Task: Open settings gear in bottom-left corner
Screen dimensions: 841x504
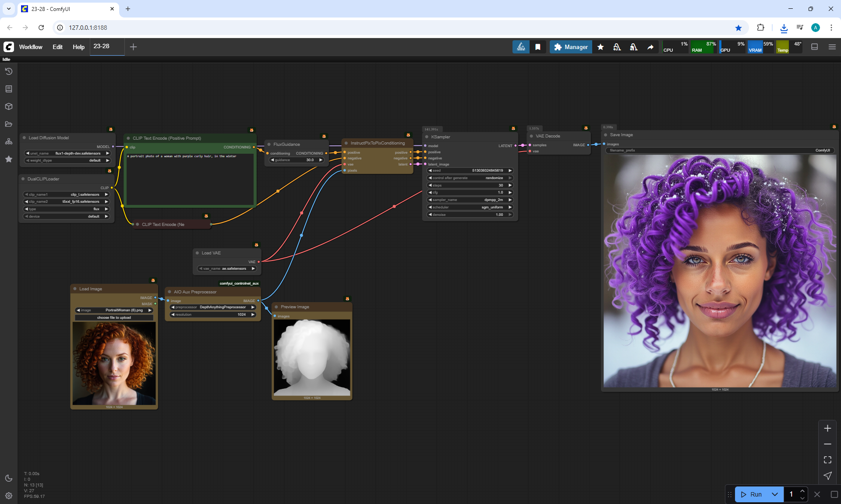Action: click(x=8, y=496)
